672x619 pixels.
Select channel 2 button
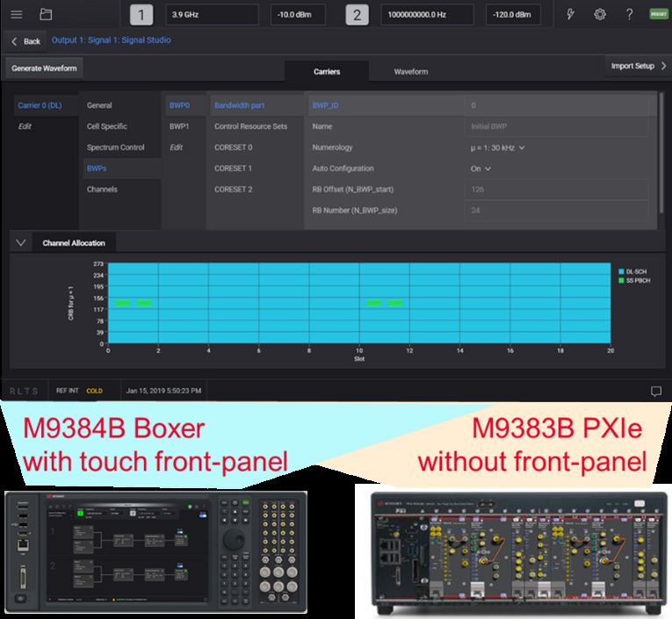[357, 15]
